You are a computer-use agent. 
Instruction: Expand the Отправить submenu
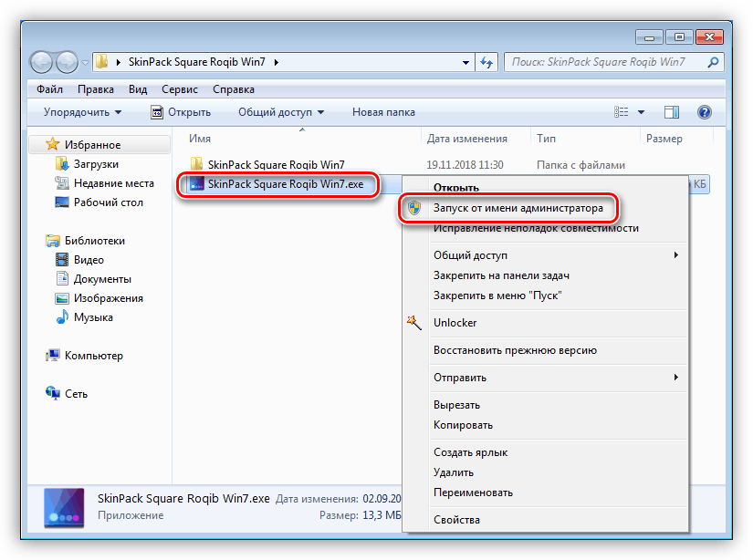pyautogui.click(x=546, y=379)
